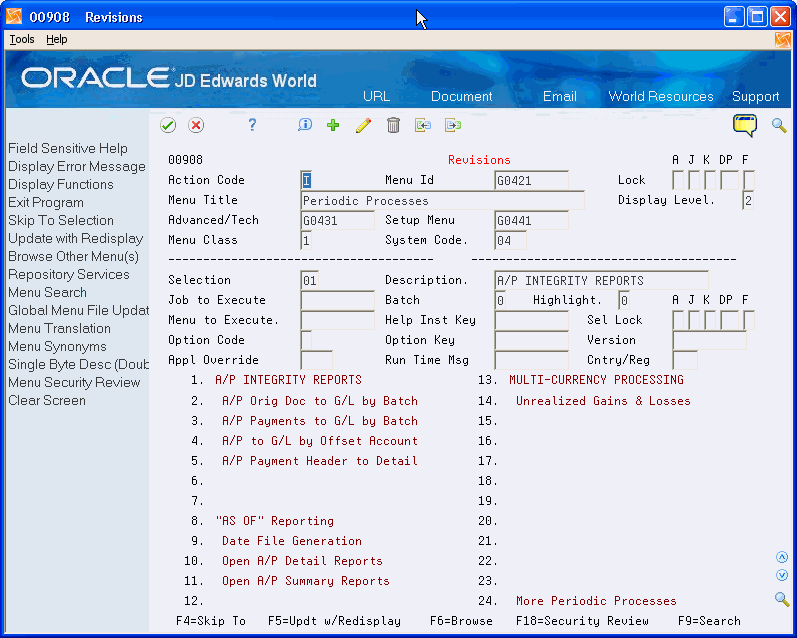The height and width of the screenshot is (638, 797).
Task: Open the yellow chat bubble notes icon
Action: click(745, 125)
